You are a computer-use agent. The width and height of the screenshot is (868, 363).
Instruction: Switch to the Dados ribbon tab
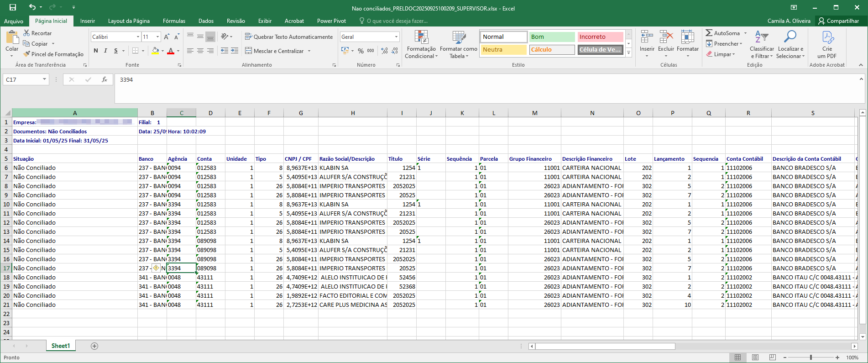click(206, 21)
